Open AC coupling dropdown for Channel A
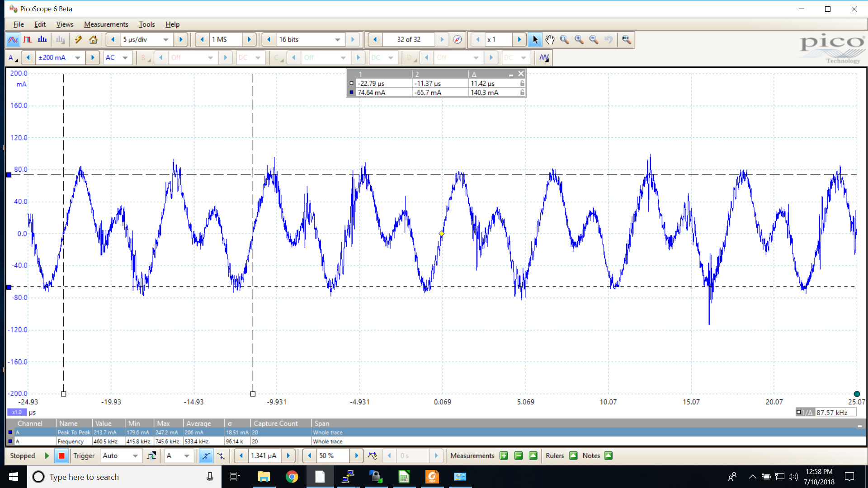The height and width of the screenshot is (488, 868). 125,58
